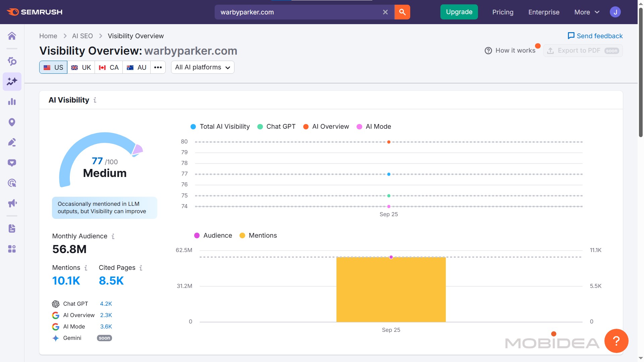This screenshot has height=362, width=644.
Task: Open the Content writing pencil icon
Action: [x=12, y=142]
